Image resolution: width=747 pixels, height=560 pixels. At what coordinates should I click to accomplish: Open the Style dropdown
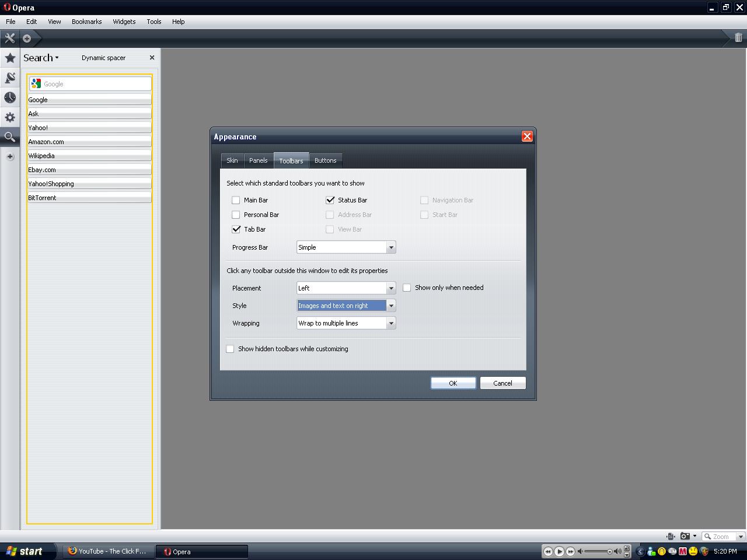click(346, 306)
